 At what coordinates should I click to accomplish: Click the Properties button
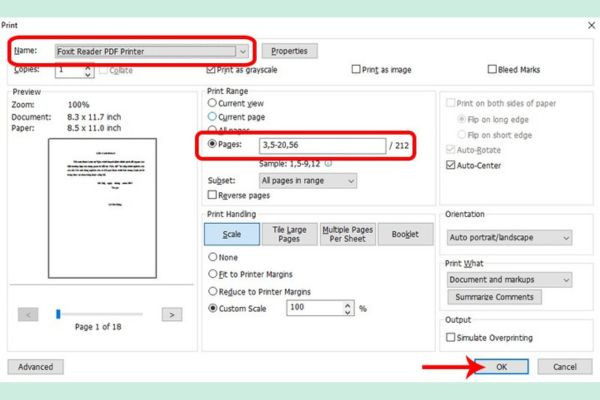coord(289,51)
